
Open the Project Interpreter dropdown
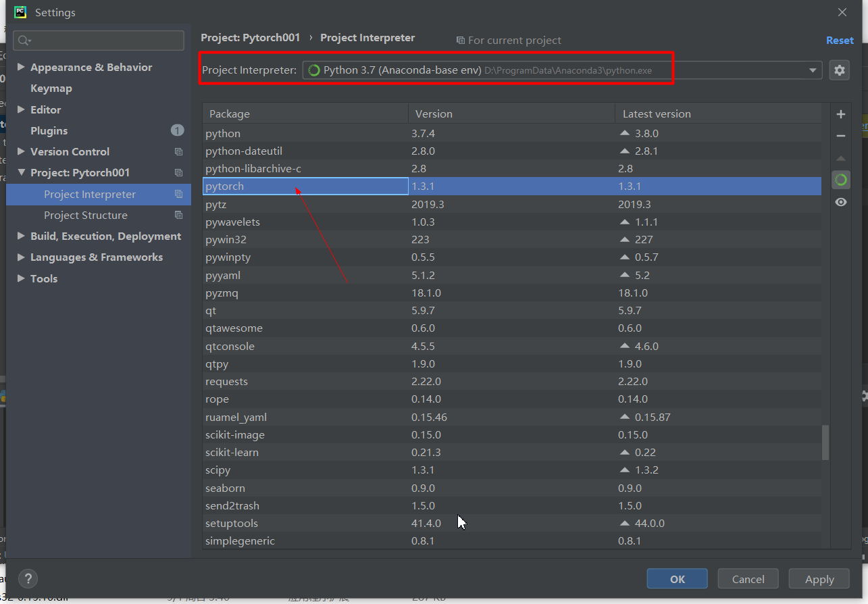click(813, 70)
